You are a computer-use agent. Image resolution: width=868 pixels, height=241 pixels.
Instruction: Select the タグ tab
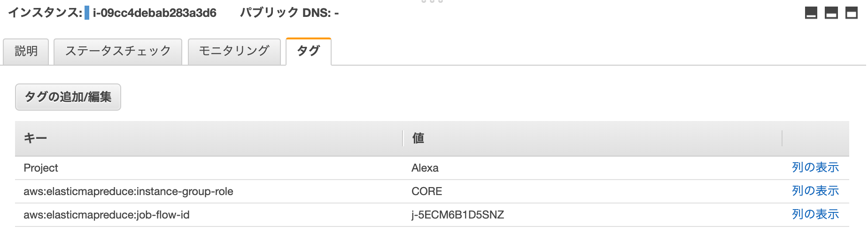point(309,51)
